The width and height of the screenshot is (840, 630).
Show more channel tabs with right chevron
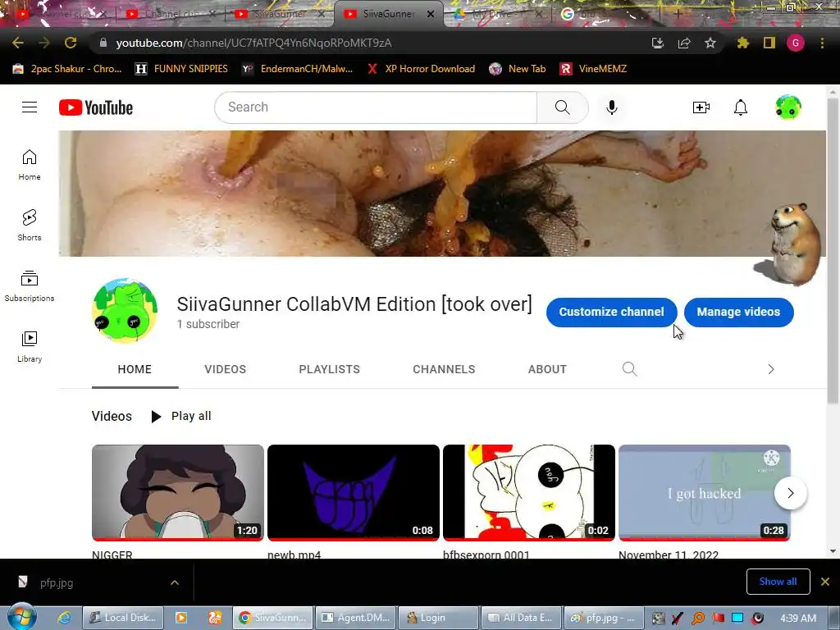[771, 369]
